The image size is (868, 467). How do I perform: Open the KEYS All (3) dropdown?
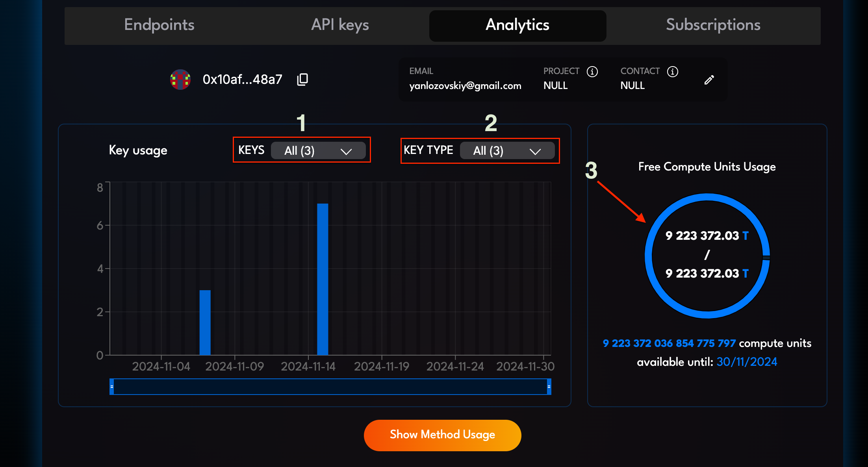(x=317, y=151)
